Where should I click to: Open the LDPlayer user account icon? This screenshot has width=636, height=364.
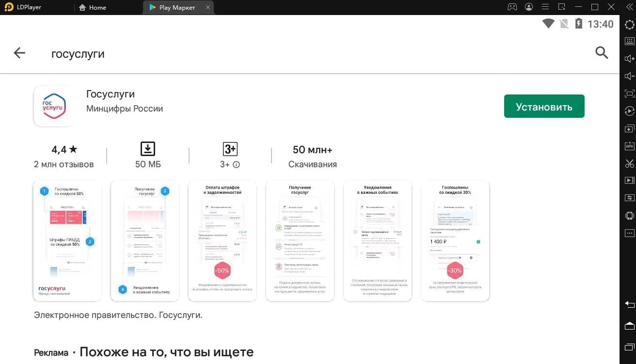529,7
